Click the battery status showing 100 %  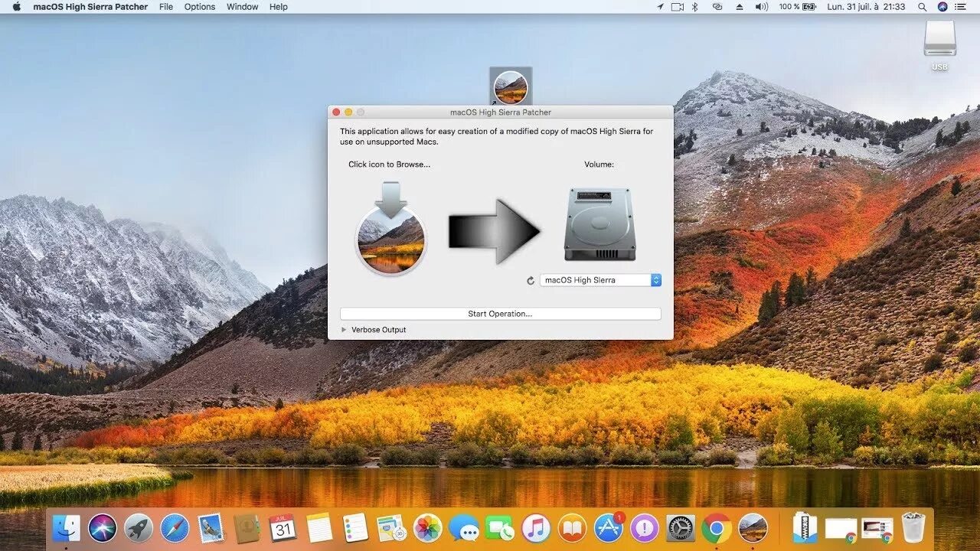[x=798, y=7]
